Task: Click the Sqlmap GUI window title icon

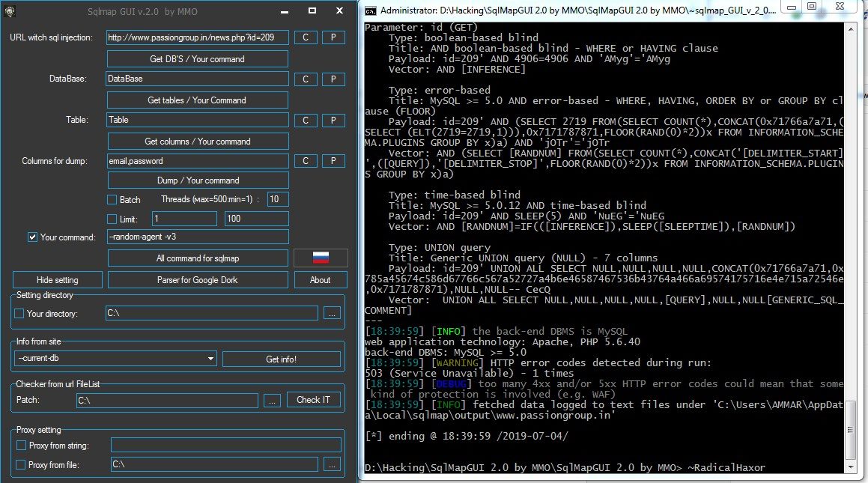Action: pos(10,11)
